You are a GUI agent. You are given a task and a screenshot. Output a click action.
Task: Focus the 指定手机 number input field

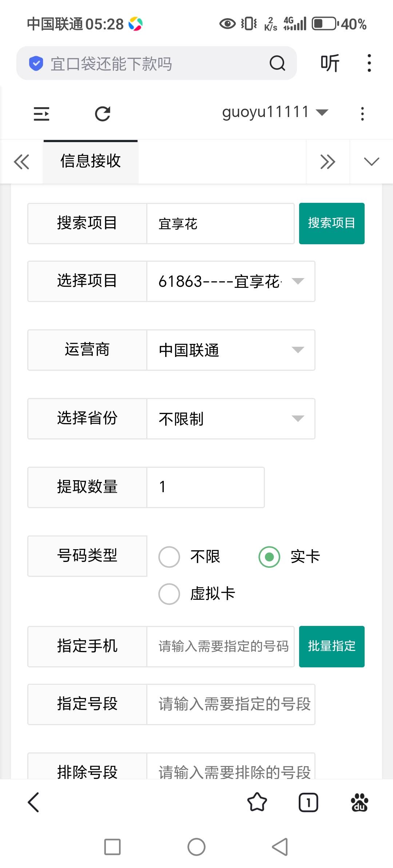click(x=221, y=646)
